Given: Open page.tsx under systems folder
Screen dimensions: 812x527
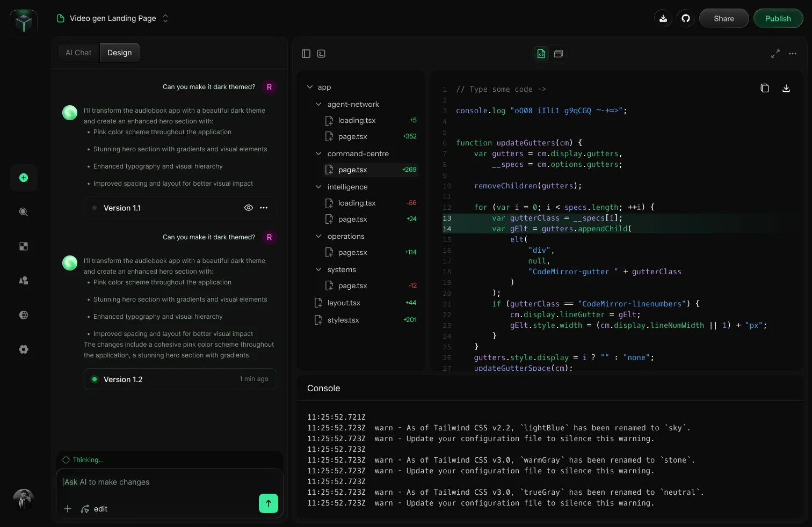Looking at the screenshot, I should click(x=371, y=286).
